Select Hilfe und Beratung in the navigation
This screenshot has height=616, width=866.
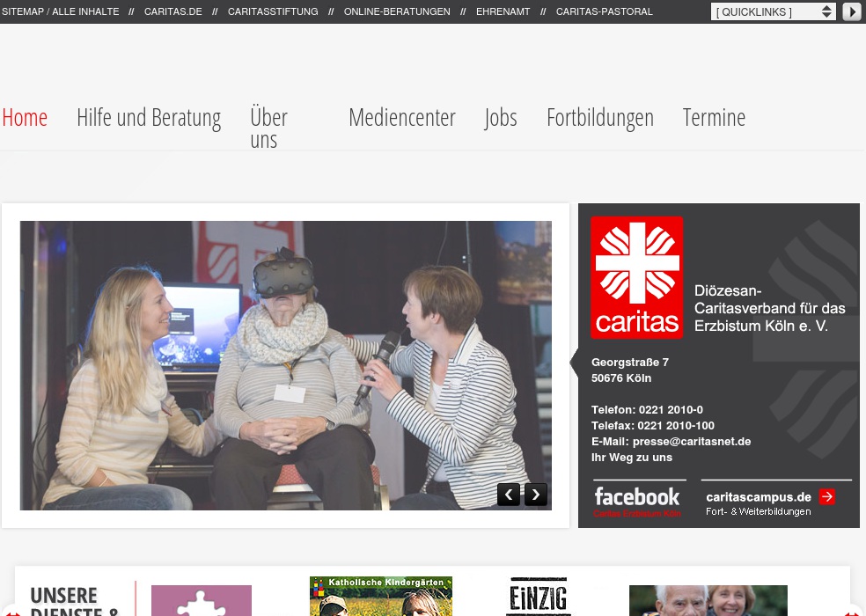(x=148, y=116)
